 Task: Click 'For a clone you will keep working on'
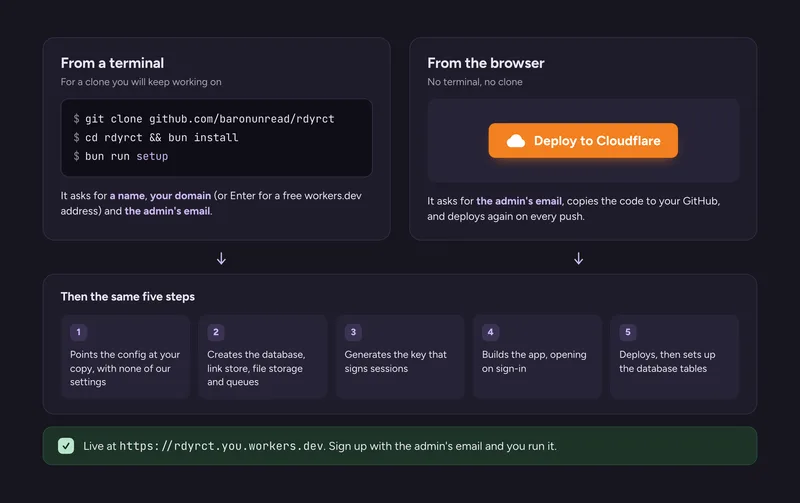pos(141,82)
